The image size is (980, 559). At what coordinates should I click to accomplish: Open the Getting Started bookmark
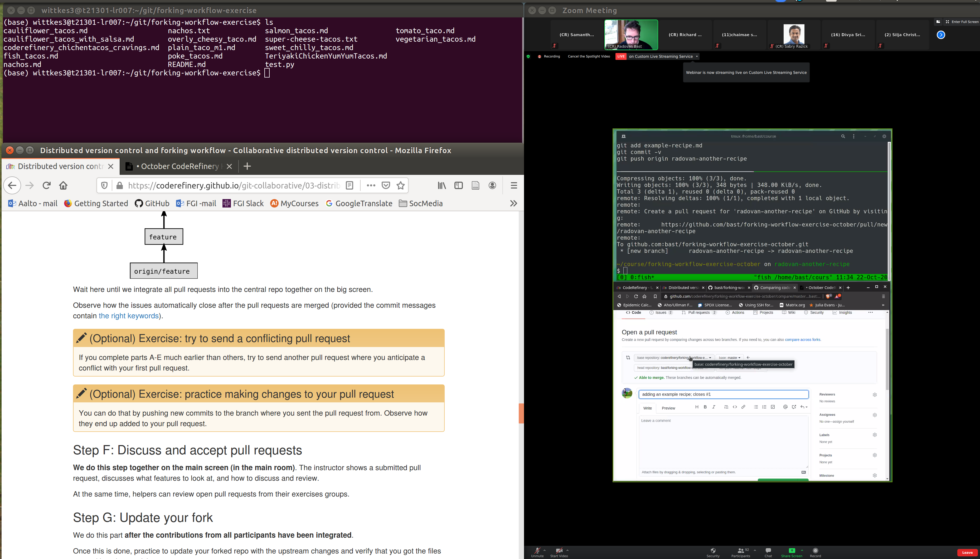[96, 204]
